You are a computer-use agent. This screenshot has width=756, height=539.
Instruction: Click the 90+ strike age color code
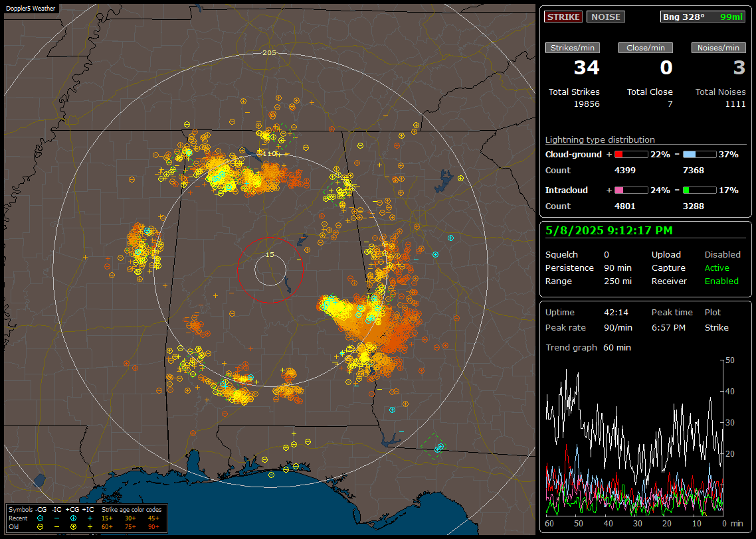click(x=153, y=527)
